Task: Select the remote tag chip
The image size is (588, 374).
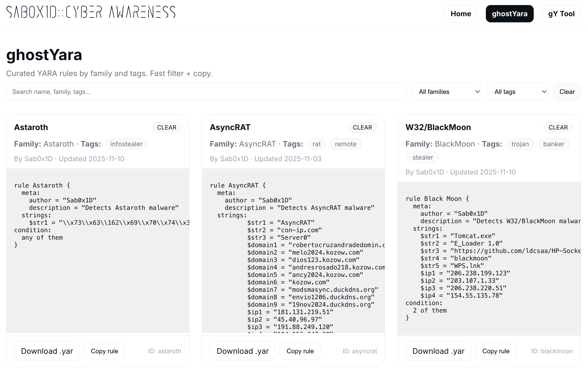Action: [x=345, y=144]
